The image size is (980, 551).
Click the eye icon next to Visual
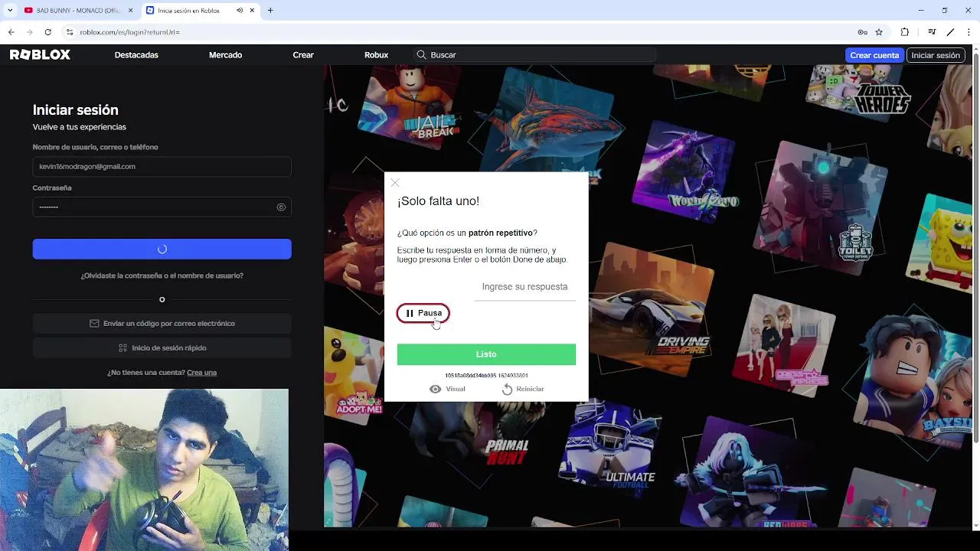coord(435,390)
